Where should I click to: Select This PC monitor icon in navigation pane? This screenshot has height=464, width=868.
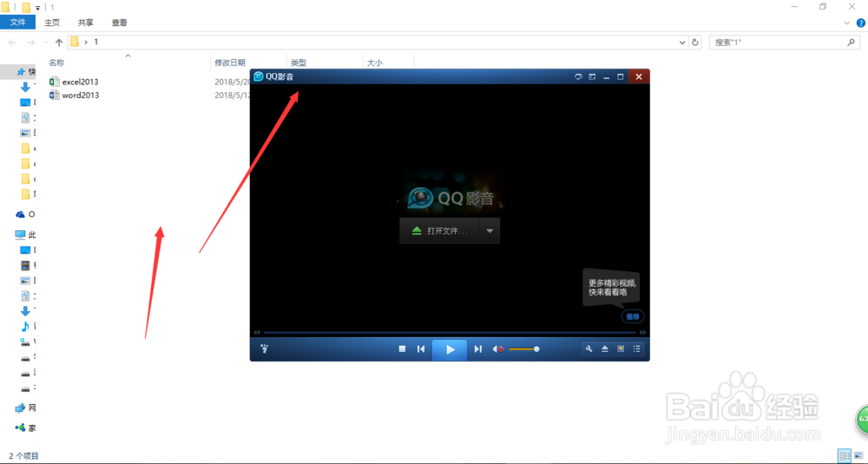coord(21,235)
